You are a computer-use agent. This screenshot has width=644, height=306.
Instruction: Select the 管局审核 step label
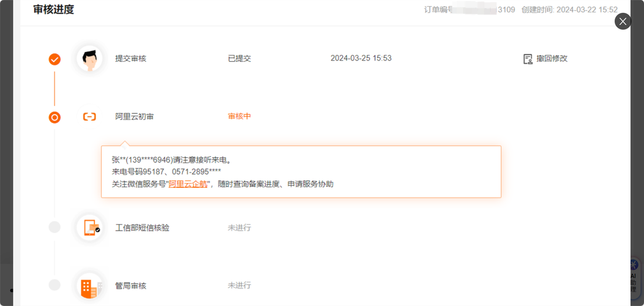point(130,286)
